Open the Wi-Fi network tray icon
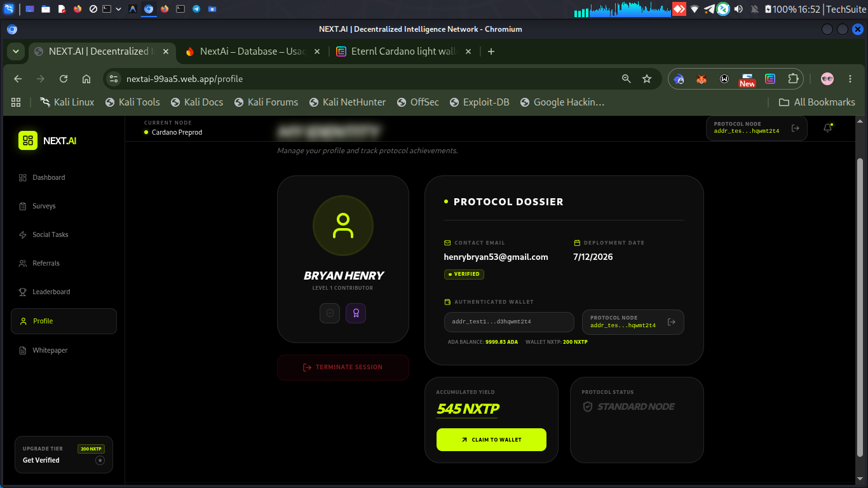Screen dimensions: 868x488 pos(695,9)
